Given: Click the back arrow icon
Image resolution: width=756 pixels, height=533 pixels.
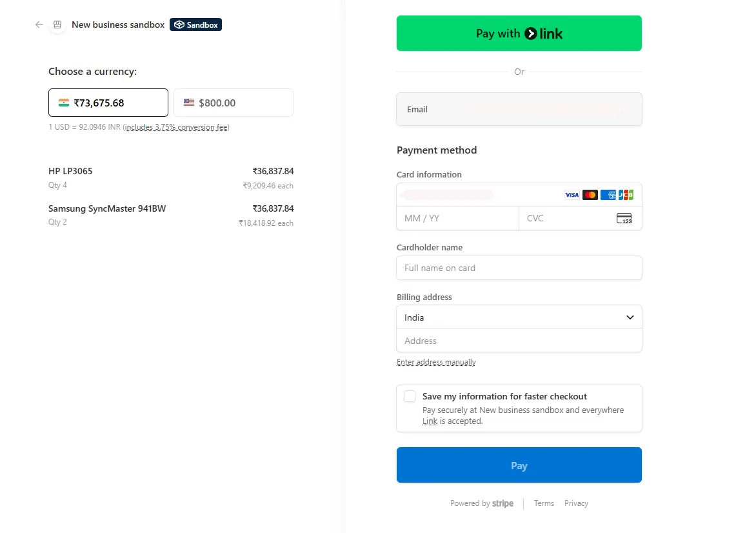Looking at the screenshot, I should [39, 25].
